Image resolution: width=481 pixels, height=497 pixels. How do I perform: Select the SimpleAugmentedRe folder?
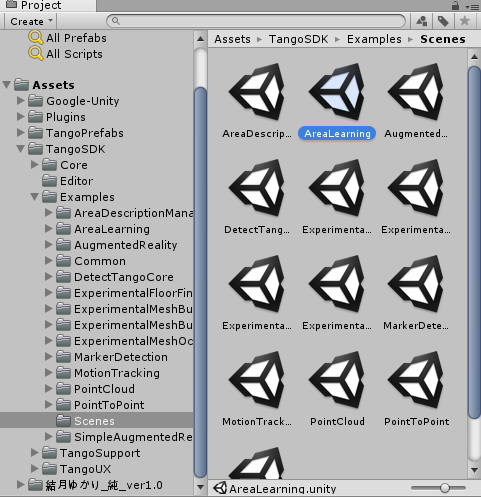coord(124,437)
